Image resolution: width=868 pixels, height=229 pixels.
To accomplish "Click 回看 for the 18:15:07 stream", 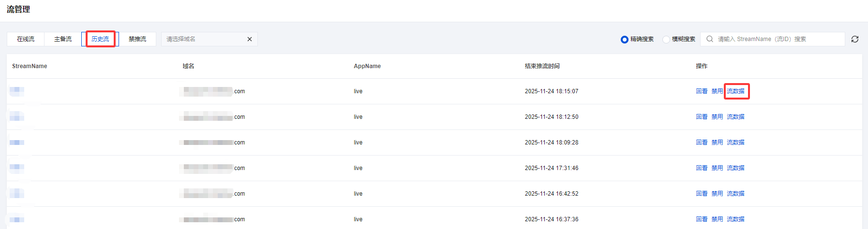I will [702, 91].
